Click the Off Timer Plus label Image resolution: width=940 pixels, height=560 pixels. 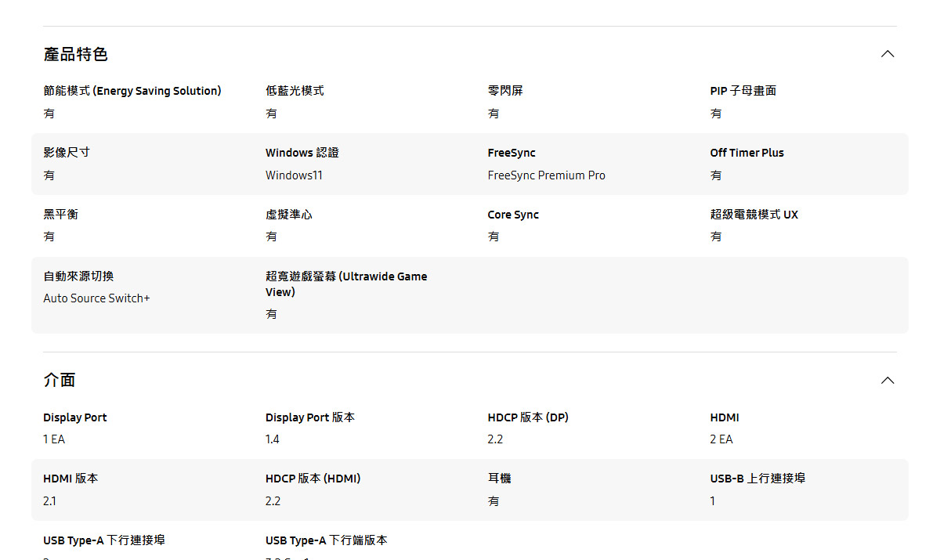point(747,153)
